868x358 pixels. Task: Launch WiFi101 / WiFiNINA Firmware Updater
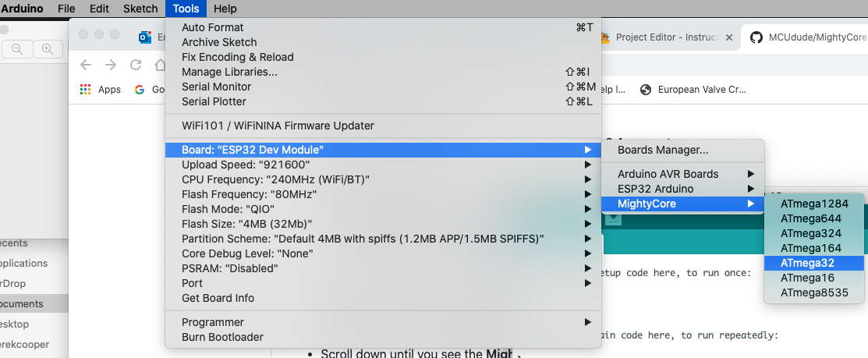click(x=383, y=126)
